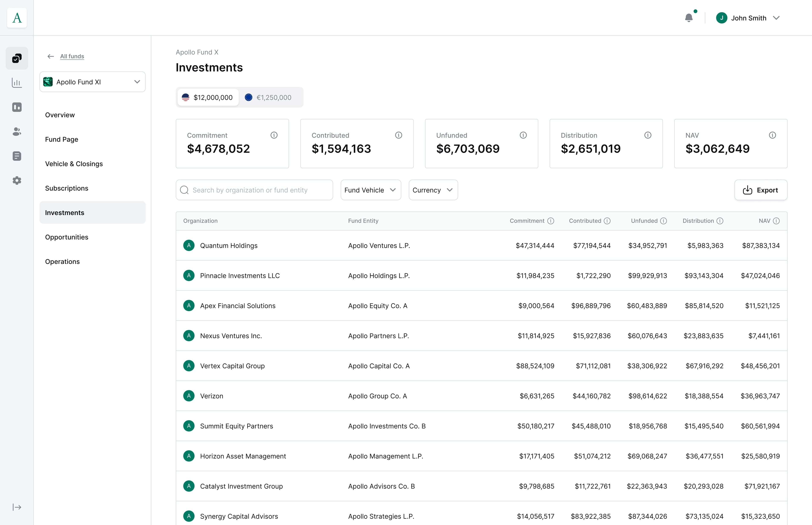This screenshot has width=812, height=525.
Task: Open John Smith account menu
Action: click(748, 18)
